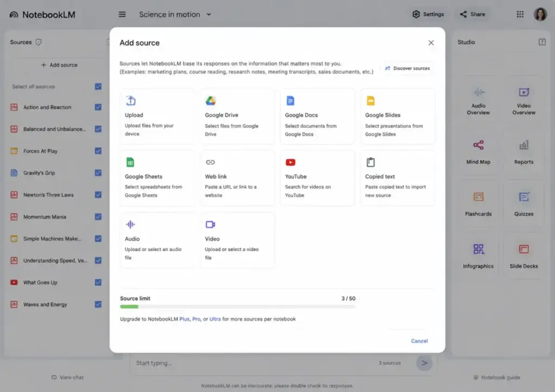555x392 pixels.
Task: Click the yellow Google Slides icon
Action: [371, 101]
